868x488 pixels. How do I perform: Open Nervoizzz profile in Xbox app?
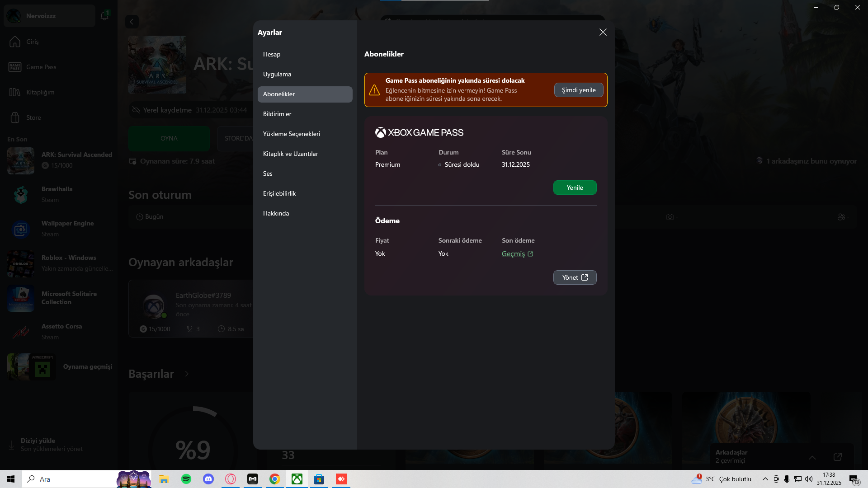(49, 16)
